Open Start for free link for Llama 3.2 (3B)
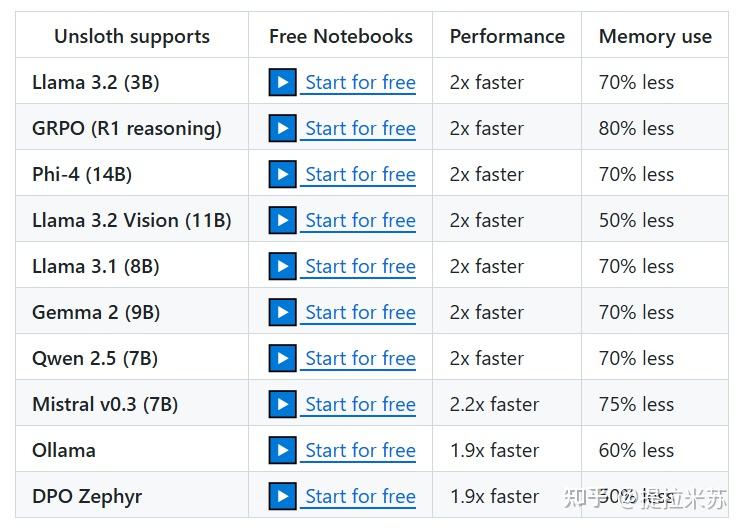 tap(360, 83)
